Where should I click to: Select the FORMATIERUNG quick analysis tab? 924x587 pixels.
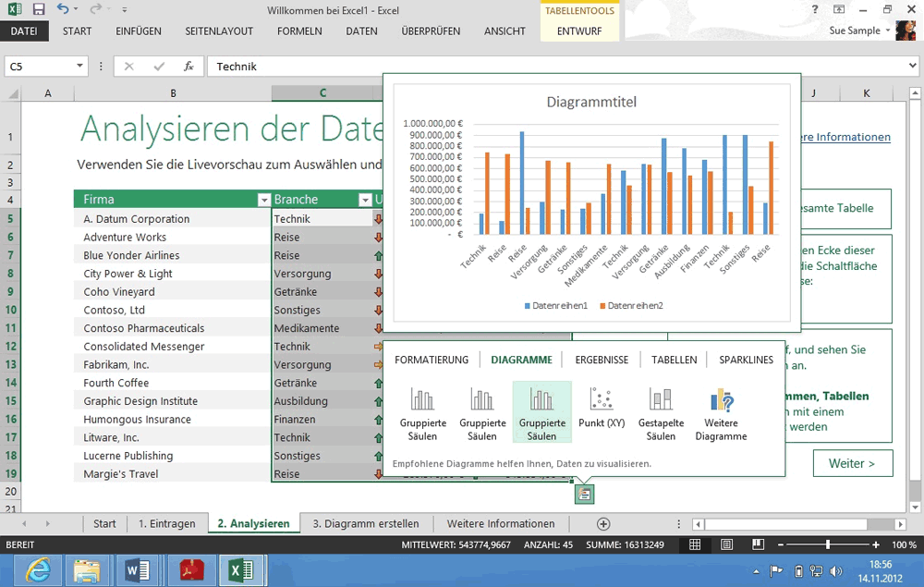click(432, 360)
